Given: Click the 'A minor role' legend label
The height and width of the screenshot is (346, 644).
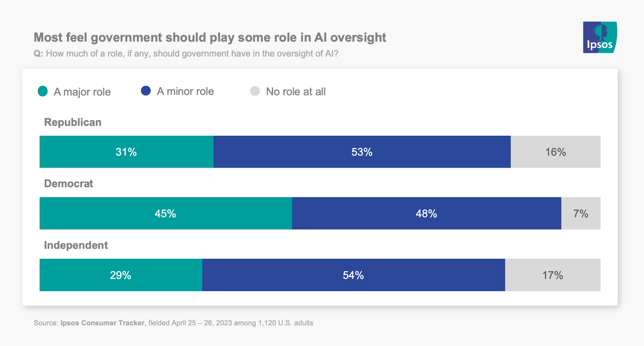Looking at the screenshot, I should point(185,91).
